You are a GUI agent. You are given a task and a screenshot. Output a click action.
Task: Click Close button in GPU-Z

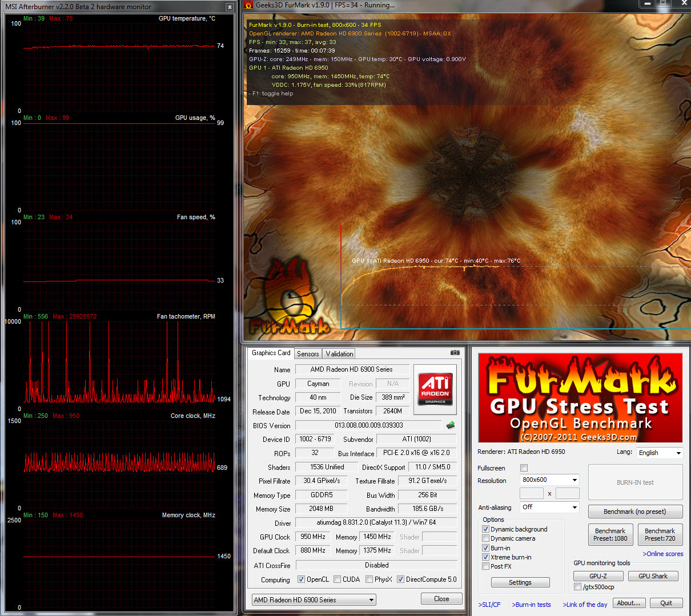point(441,599)
